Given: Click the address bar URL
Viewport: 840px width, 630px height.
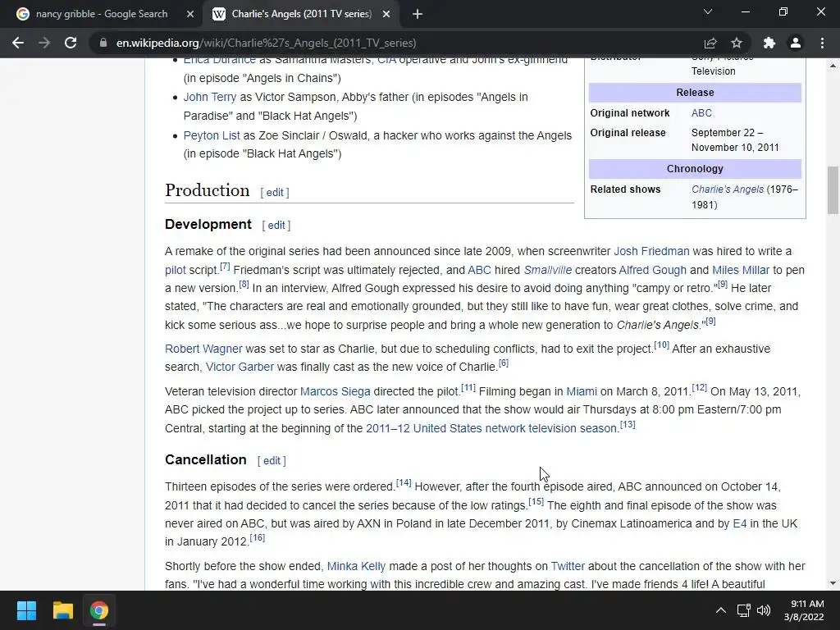Looking at the screenshot, I should 267,43.
